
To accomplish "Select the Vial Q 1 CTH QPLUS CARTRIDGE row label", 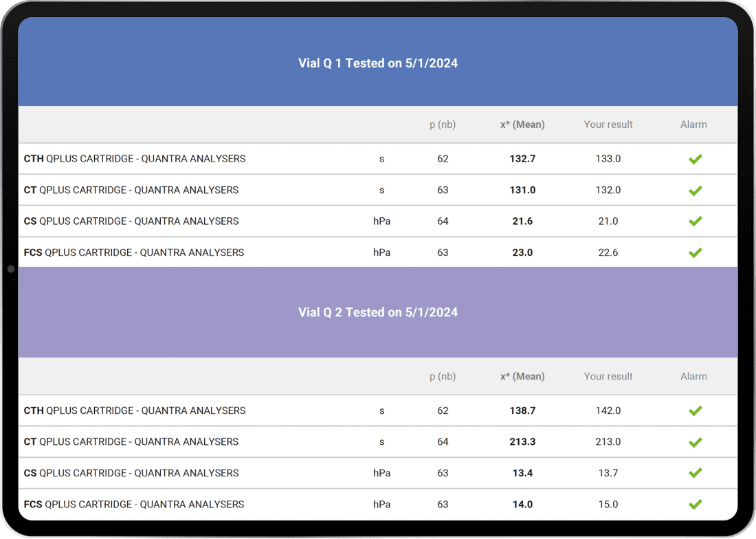I will 135,159.
